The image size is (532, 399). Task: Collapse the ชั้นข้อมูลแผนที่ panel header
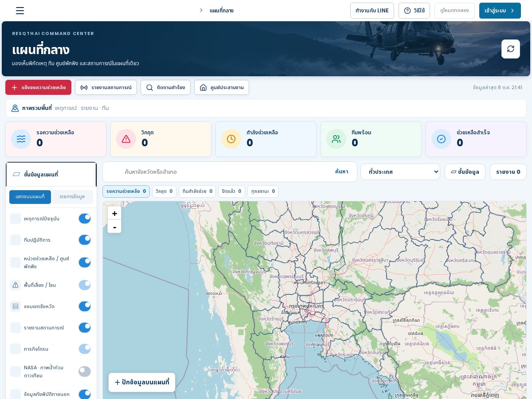51,174
